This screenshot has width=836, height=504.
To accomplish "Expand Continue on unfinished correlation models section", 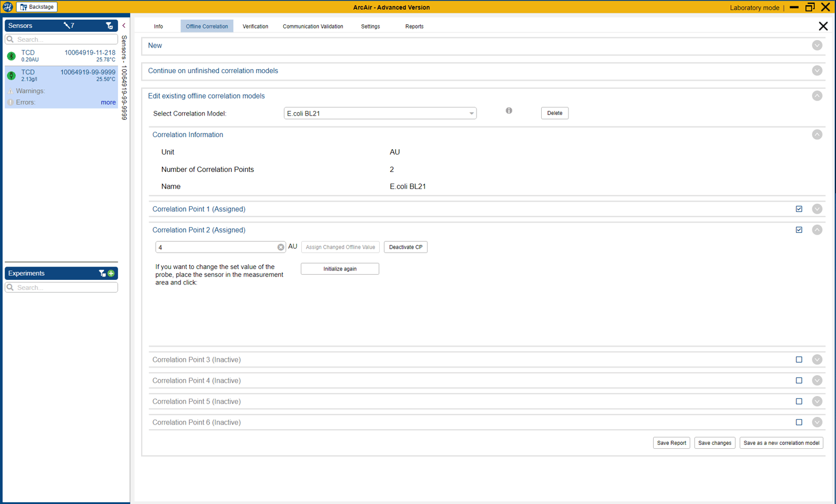I will 817,71.
